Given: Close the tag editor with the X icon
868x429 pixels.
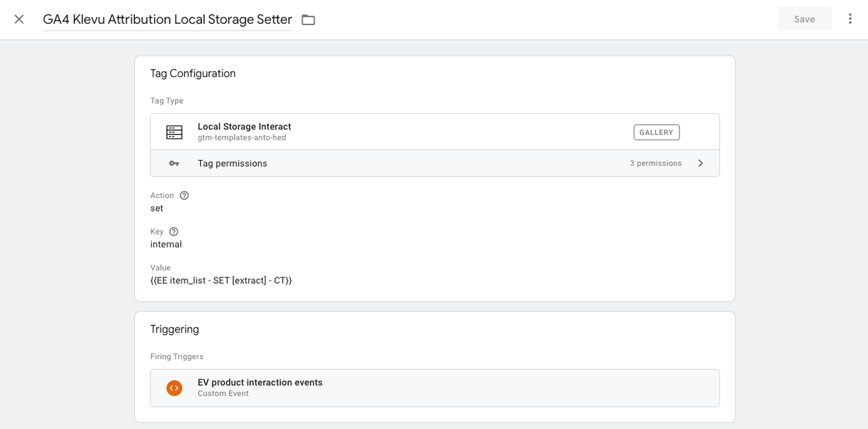Looking at the screenshot, I should click(x=19, y=19).
